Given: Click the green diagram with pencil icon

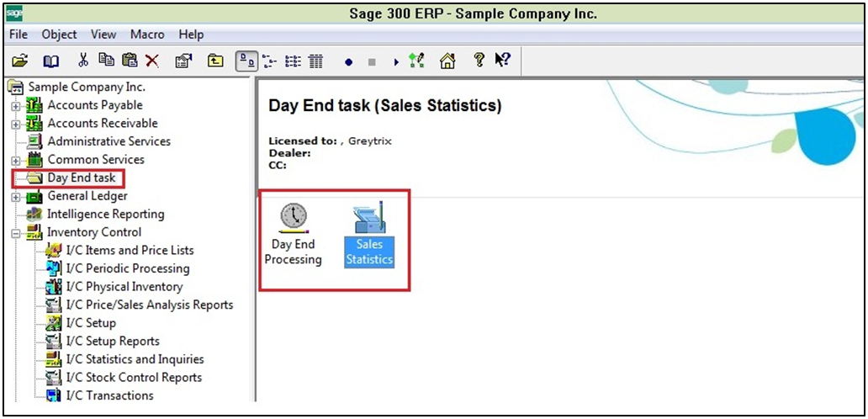Looking at the screenshot, I should point(416,61).
